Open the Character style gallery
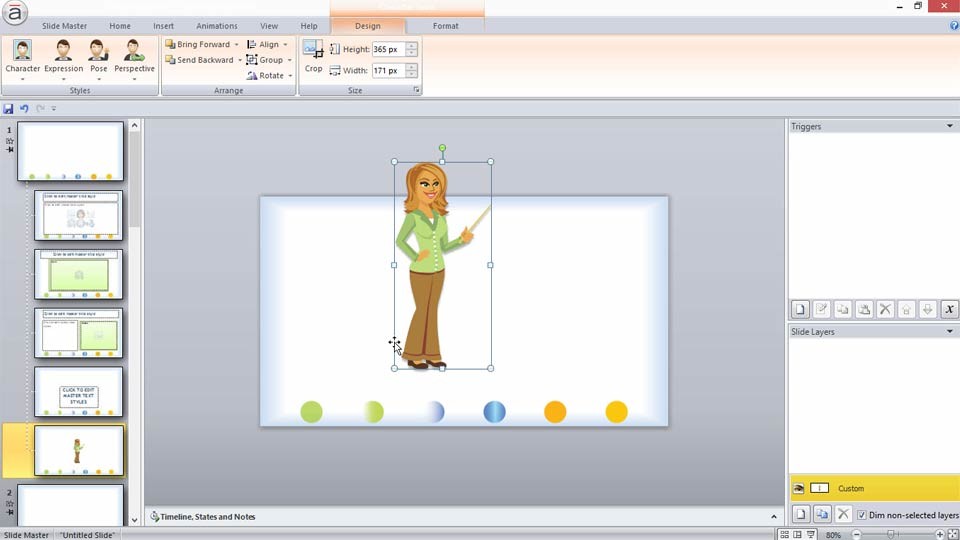The height and width of the screenshot is (540, 960). tap(23, 59)
